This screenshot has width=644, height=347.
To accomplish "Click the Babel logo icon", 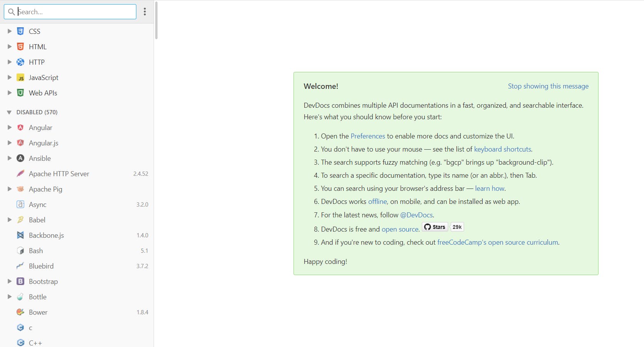I will tap(20, 220).
